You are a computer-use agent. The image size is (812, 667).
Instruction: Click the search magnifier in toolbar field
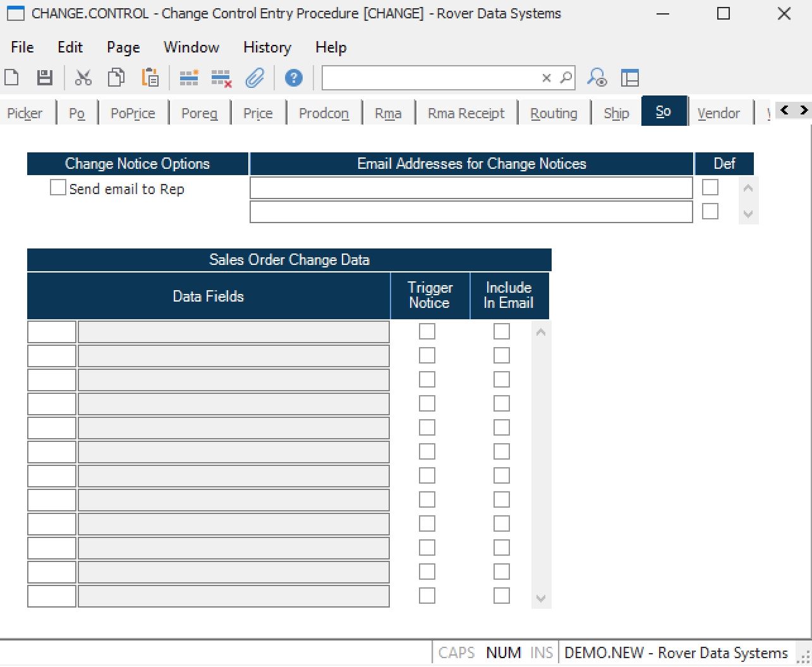pyautogui.click(x=566, y=78)
